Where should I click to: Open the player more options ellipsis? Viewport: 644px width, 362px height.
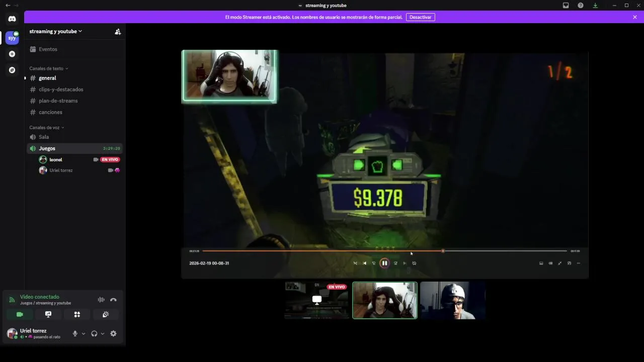pos(579,263)
